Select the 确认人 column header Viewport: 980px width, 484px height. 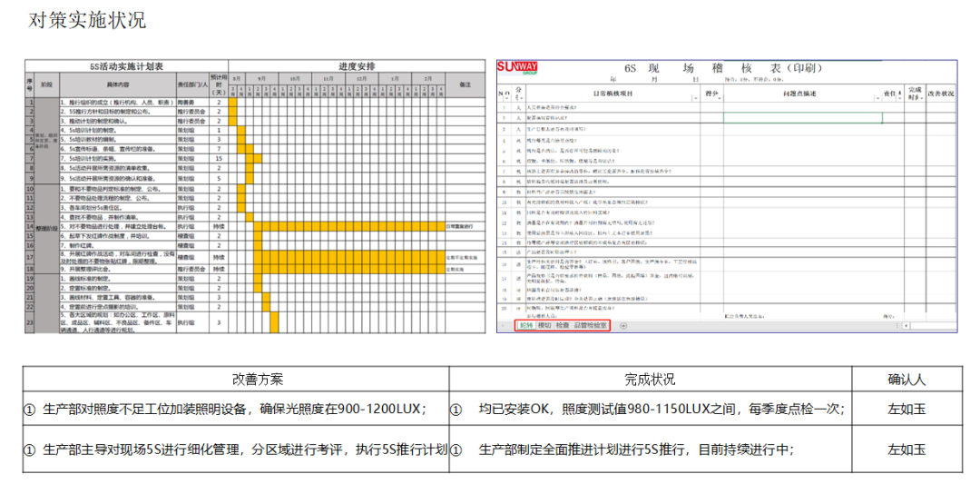905,379
